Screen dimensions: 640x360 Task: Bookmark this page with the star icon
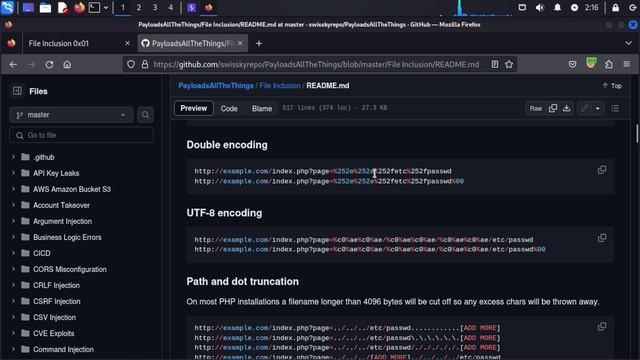(x=509, y=64)
